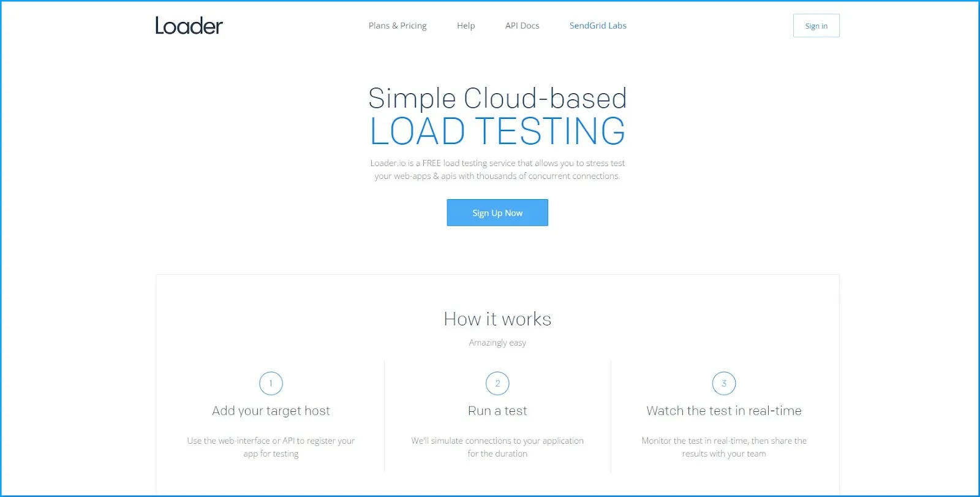Click the step 3 circle icon
This screenshot has width=980, height=497.
click(724, 384)
